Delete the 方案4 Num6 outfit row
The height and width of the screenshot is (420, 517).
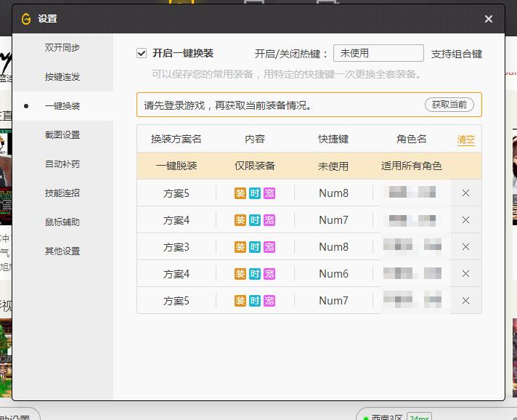[465, 274]
